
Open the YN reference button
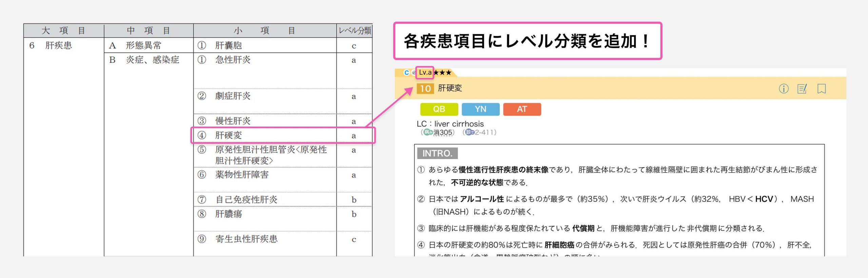tap(480, 109)
